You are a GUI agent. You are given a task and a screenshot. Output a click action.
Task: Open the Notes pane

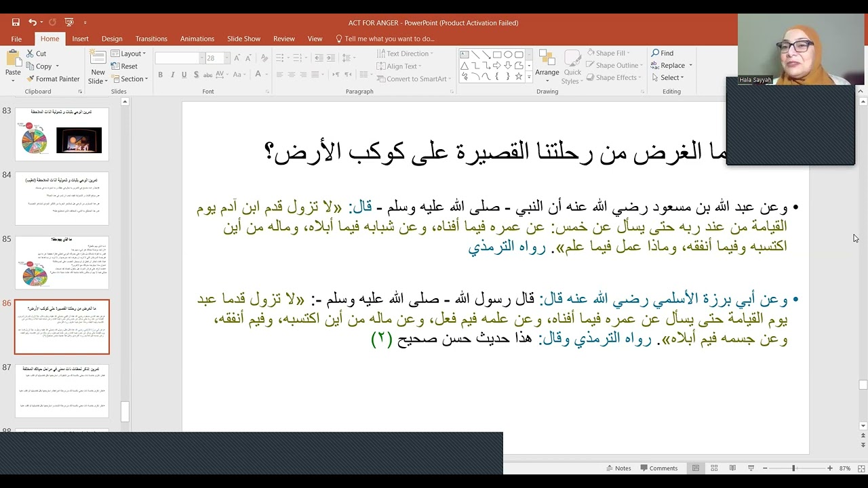click(x=618, y=468)
